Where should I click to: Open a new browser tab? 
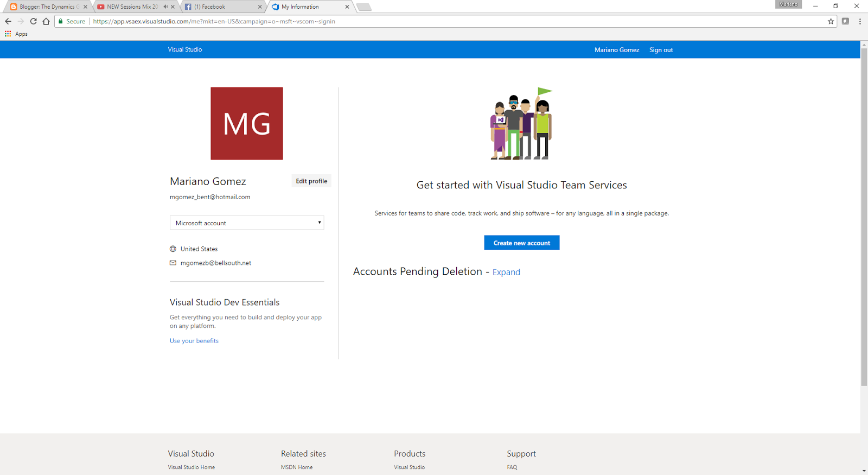pos(364,7)
